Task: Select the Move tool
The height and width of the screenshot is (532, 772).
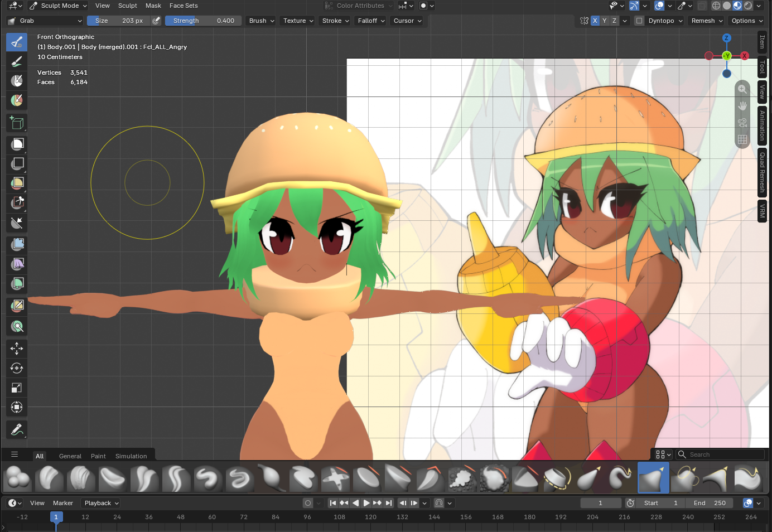Action: (x=17, y=349)
